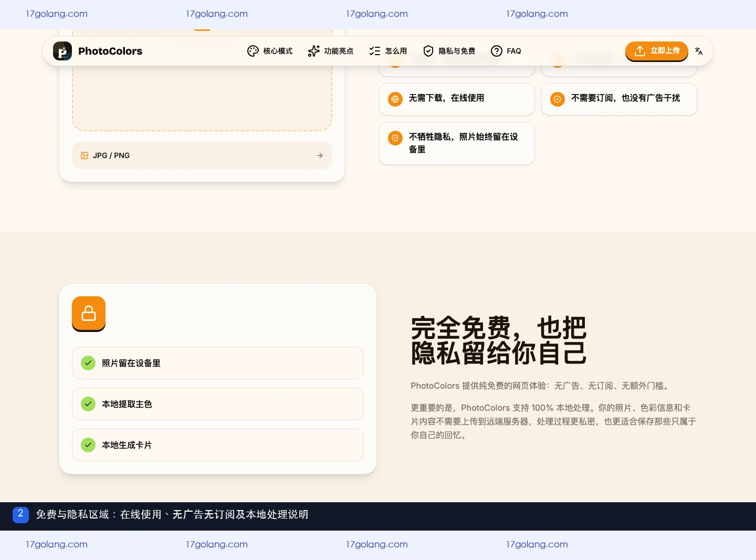The width and height of the screenshot is (756, 560).
Task: Click the orange lock icon tile
Action: pos(89,314)
